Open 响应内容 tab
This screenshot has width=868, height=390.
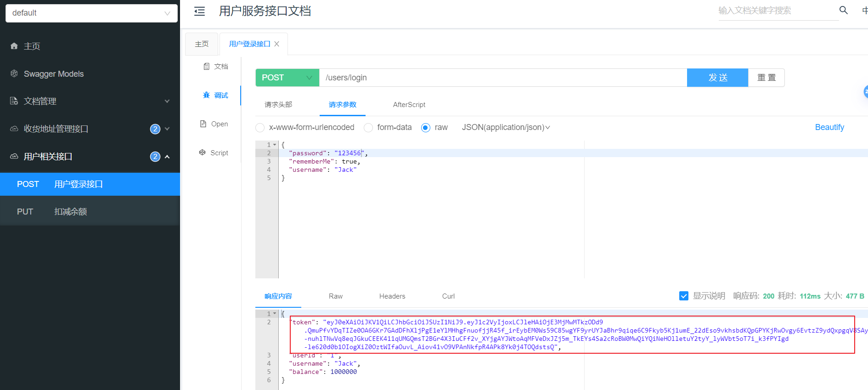pyautogui.click(x=278, y=296)
